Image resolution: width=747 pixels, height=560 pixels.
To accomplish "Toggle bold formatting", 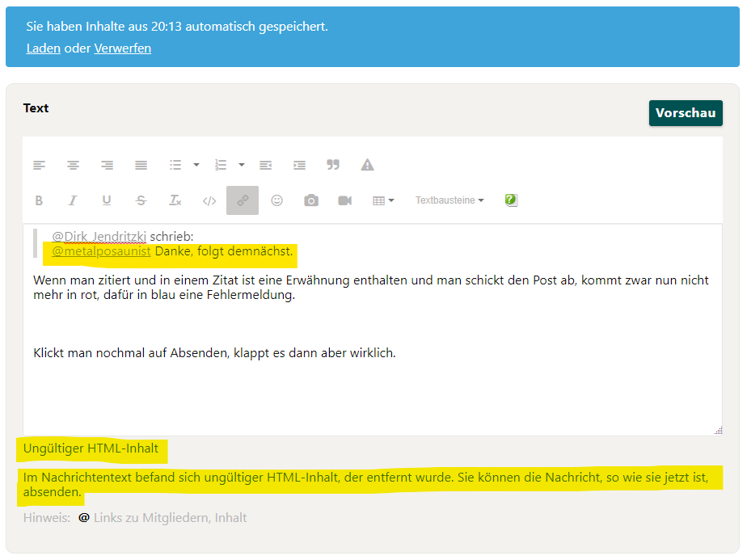I will [x=39, y=200].
